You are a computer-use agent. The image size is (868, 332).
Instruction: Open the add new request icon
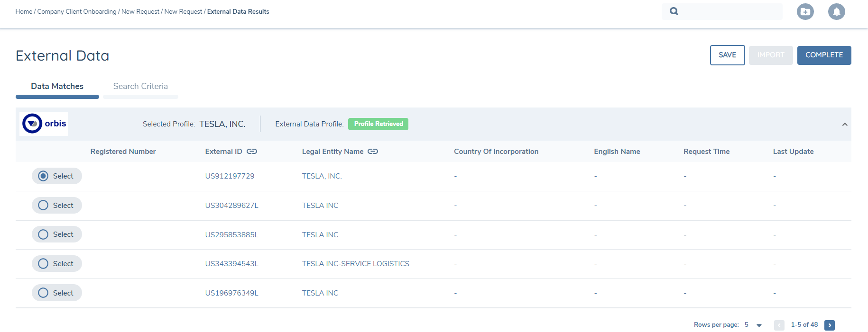[x=805, y=11]
